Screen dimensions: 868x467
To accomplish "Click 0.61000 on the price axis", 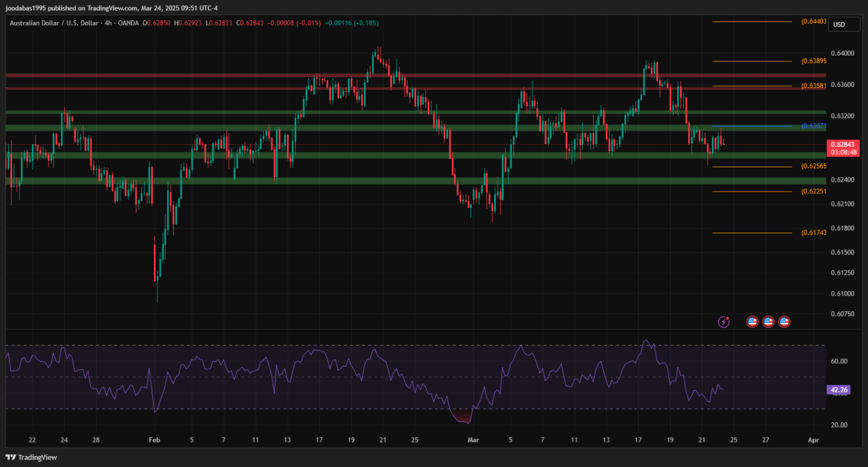I will pyautogui.click(x=842, y=293).
